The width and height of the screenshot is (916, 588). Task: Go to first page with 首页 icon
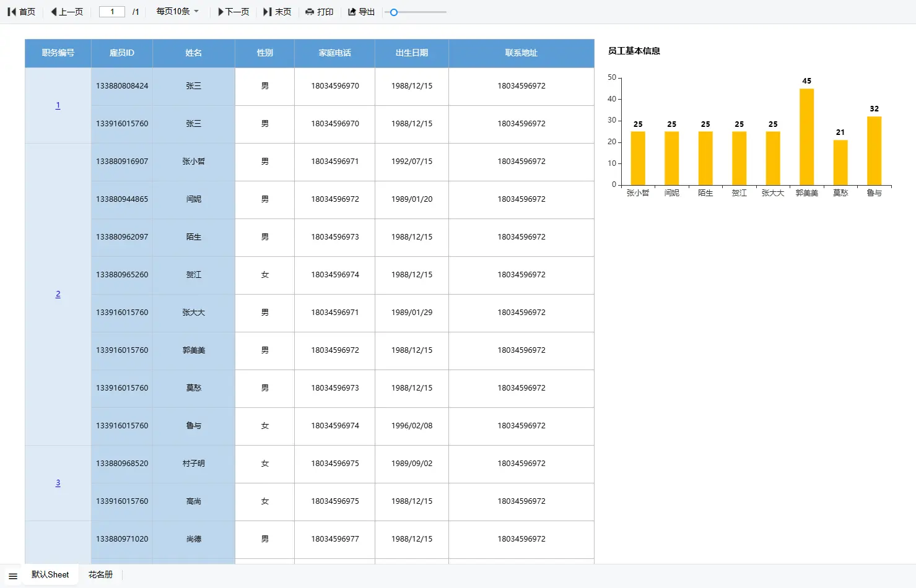coord(12,12)
